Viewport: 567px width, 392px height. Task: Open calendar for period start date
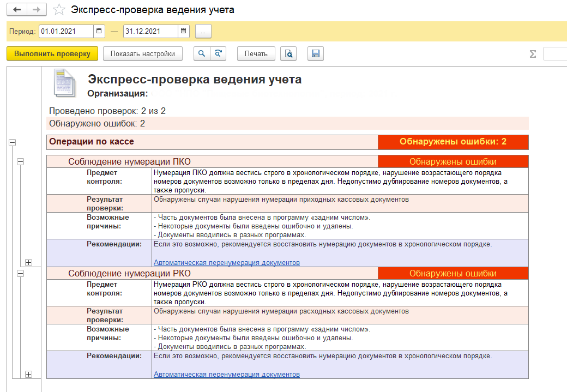point(99,31)
